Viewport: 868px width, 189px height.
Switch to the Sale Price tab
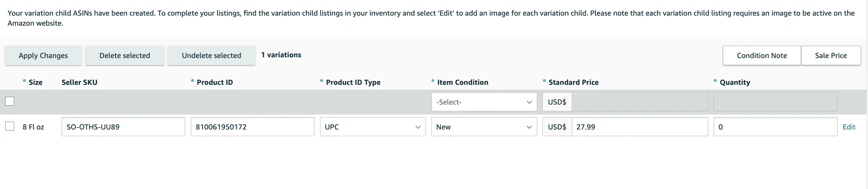[x=831, y=55]
